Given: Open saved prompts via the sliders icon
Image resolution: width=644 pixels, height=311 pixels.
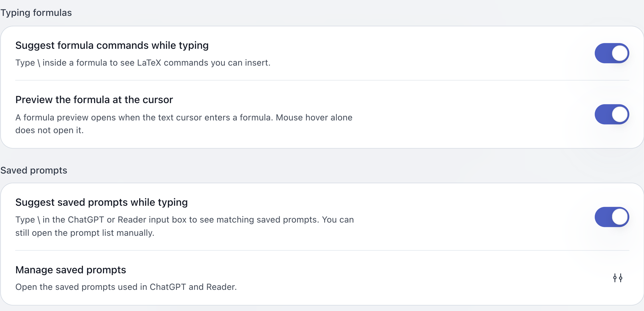Looking at the screenshot, I should (x=618, y=278).
